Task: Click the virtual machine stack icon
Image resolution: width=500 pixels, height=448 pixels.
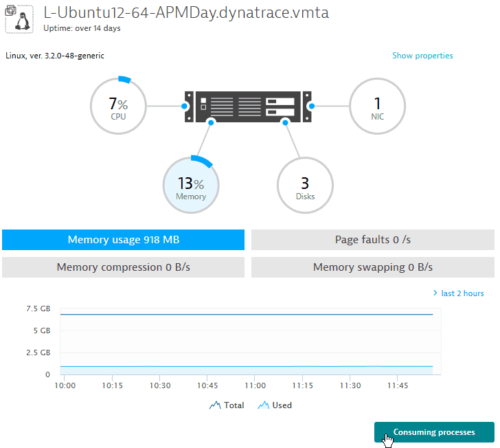Action: (x=10, y=10)
